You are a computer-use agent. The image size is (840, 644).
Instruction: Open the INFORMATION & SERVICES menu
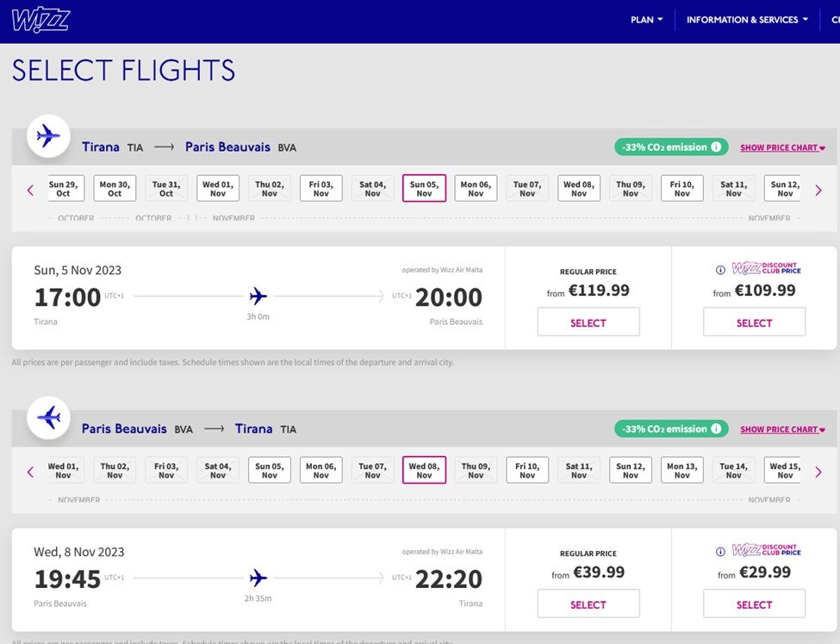[x=747, y=20]
